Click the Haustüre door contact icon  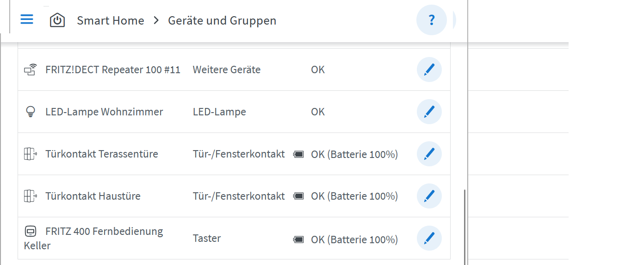point(30,196)
